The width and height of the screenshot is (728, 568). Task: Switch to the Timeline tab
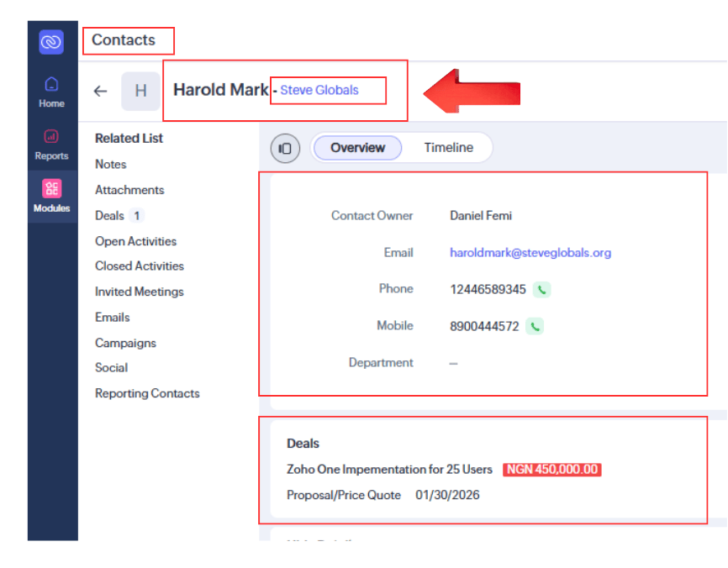click(449, 148)
